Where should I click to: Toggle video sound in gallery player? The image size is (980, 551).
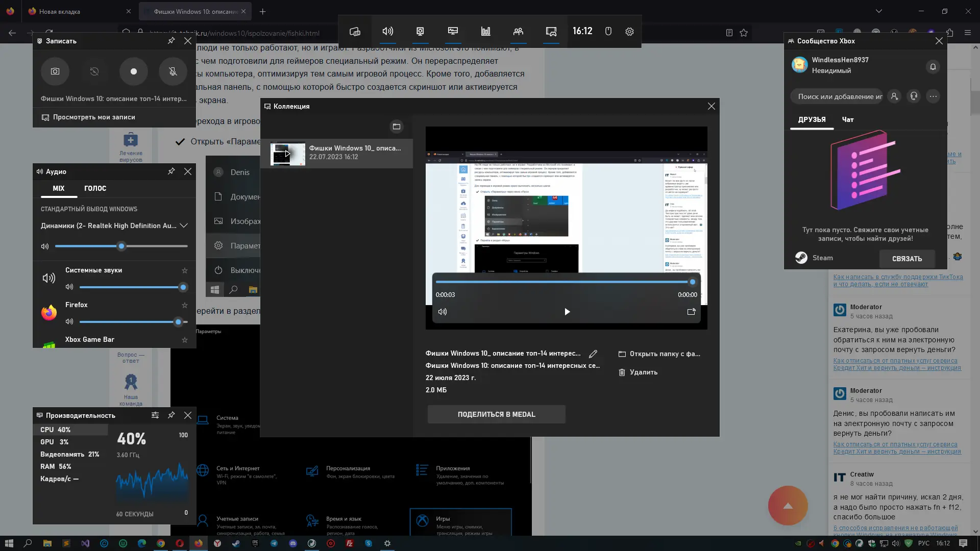click(x=443, y=312)
